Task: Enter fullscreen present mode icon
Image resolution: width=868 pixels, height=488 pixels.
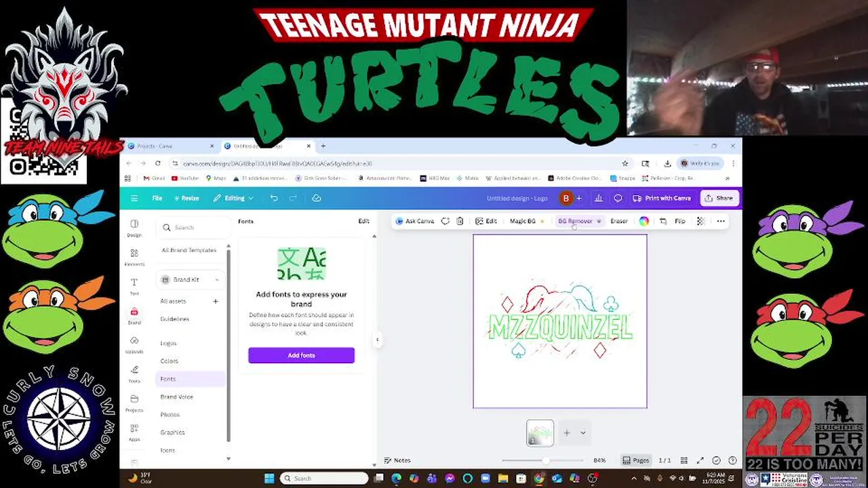Action: pyautogui.click(x=700, y=460)
